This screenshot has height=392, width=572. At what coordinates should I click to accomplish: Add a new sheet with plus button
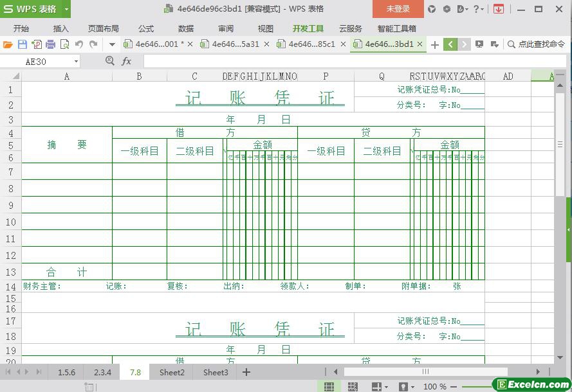pyautogui.click(x=246, y=372)
